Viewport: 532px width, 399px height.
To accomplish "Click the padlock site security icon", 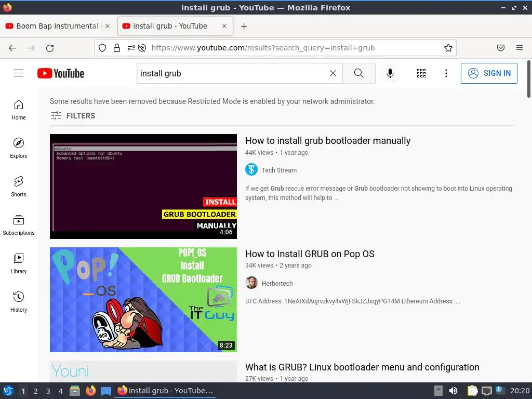I will click(x=117, y=48).
